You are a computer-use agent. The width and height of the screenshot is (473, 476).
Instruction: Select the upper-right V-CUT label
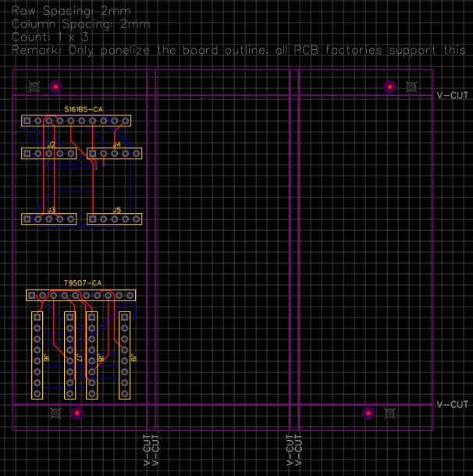(452, 95)
